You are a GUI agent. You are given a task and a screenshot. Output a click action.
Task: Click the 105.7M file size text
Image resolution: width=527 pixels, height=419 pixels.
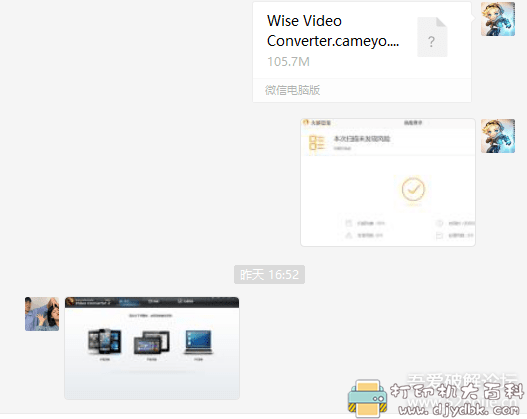click(x=288, y=62)
